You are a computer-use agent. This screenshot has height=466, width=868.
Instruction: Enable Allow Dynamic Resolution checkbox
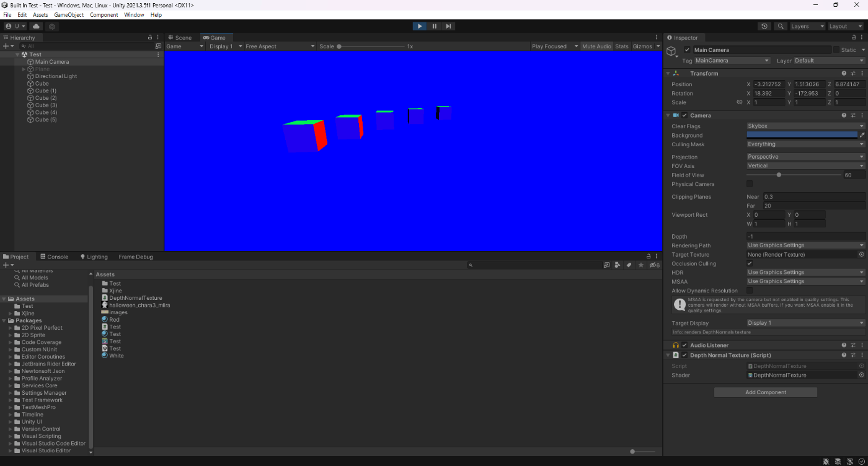click(x=750, y=290)
